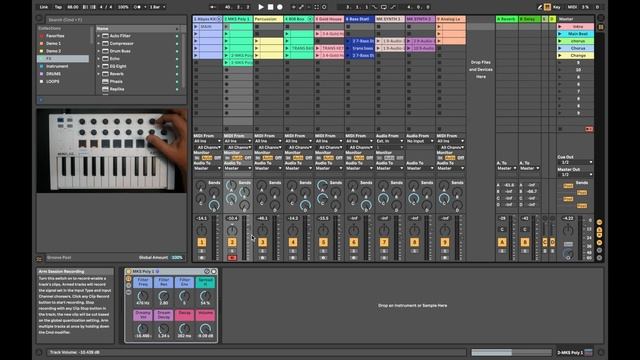Open track 3 Audio To Master dropdown

(x=268, y=168)
